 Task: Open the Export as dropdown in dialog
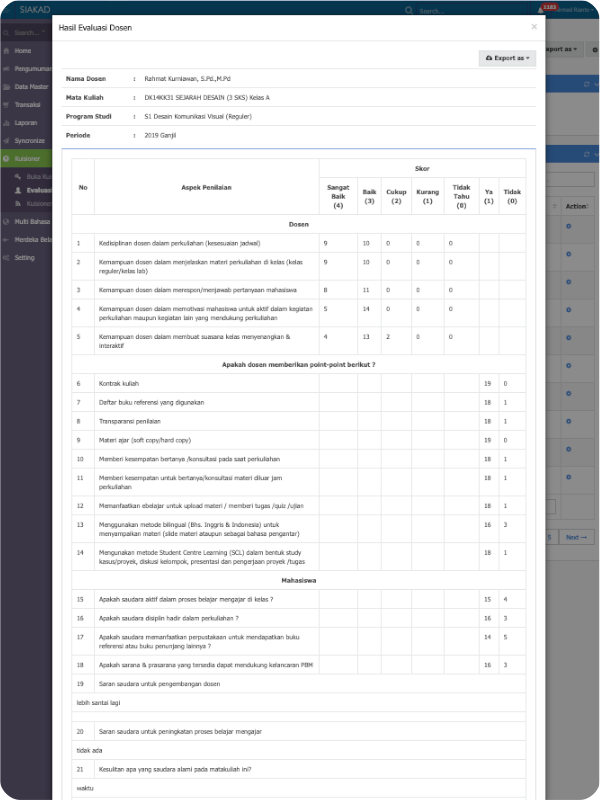507,58
